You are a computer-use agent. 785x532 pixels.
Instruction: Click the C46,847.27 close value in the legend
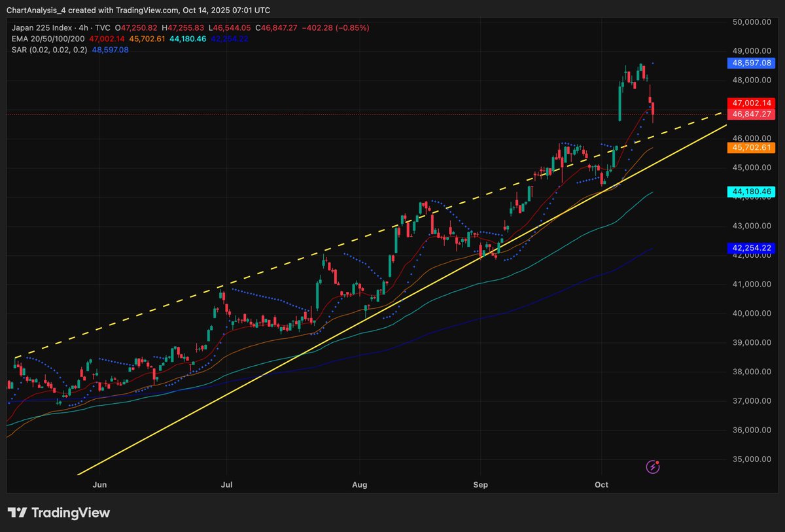277,28
